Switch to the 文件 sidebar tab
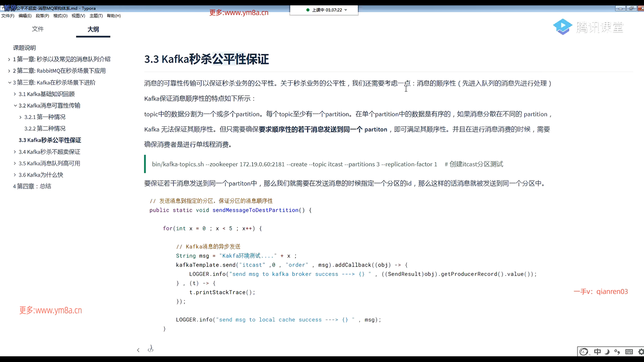Screen dimensions: 644x362 tap(38, 29)
